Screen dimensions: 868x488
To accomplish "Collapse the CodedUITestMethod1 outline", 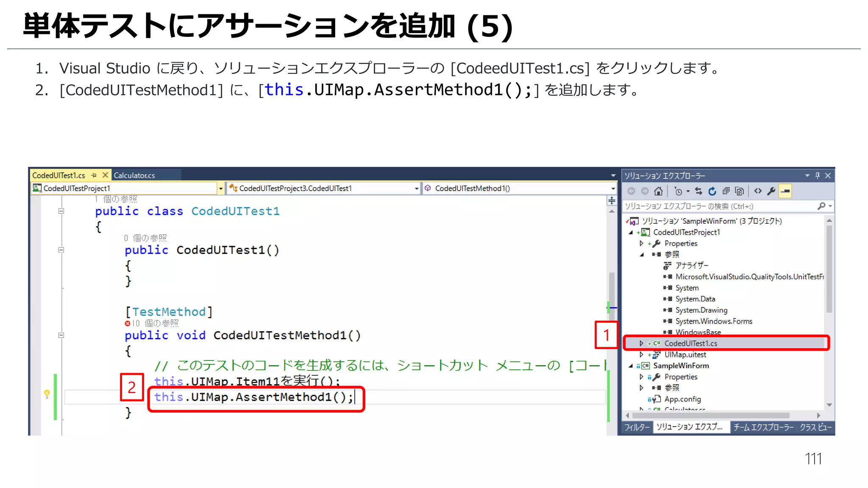I will tap(61, 335).
